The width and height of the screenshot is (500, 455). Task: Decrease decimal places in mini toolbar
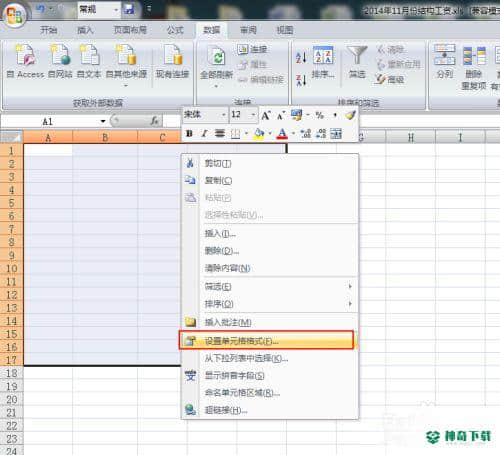(x=321, y=134)
